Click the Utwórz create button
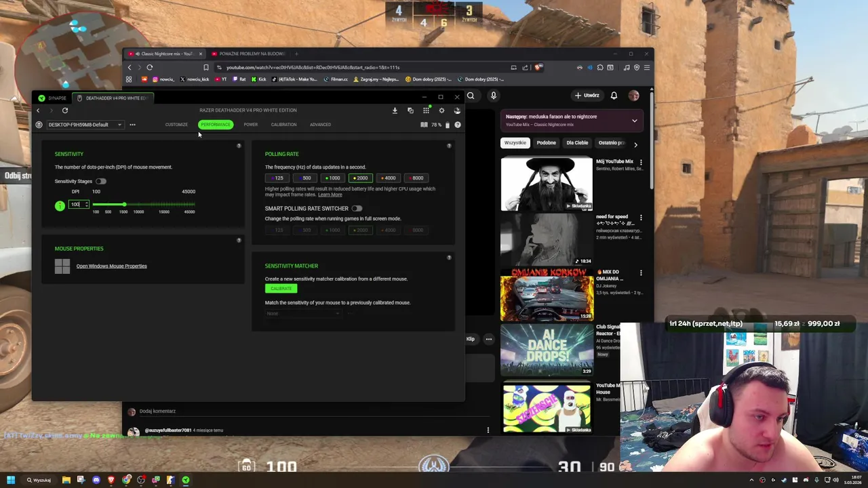Screen dimensions: 868x488 pos(587,96)
